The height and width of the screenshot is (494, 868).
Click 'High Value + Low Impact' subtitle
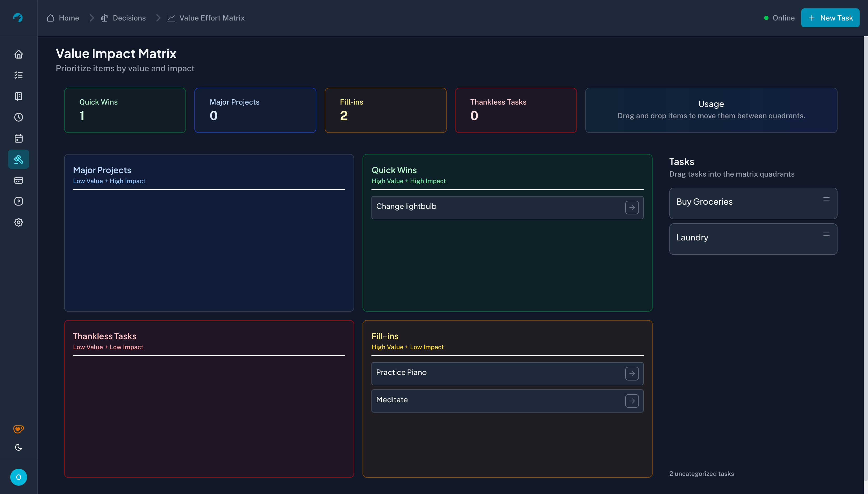coord(407,347)
